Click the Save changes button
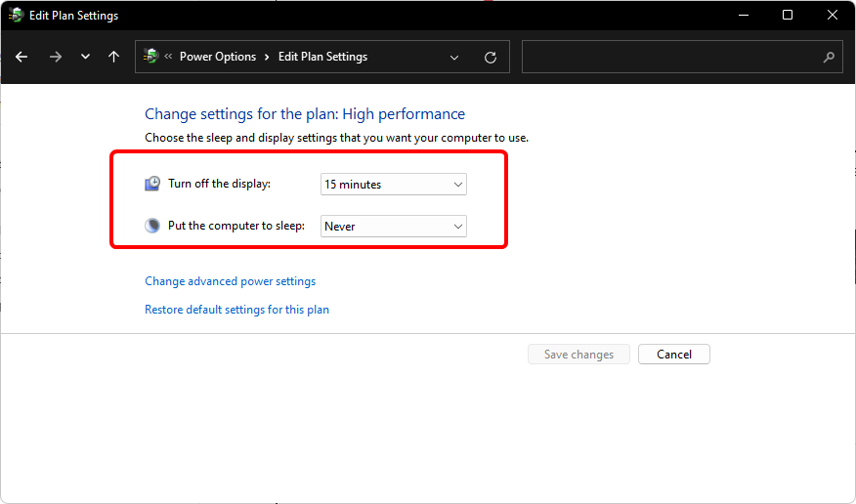 pos(578,355)
